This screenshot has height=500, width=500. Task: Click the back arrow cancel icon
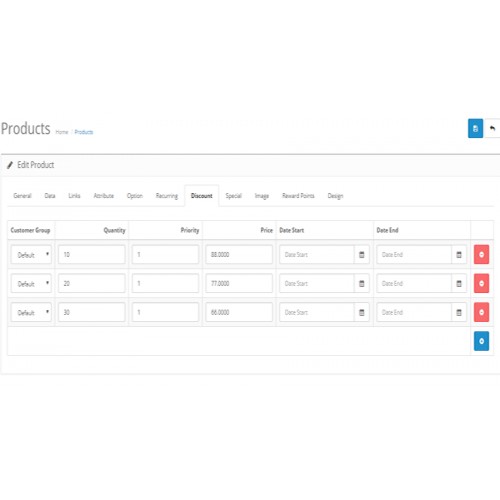[492, 128]
